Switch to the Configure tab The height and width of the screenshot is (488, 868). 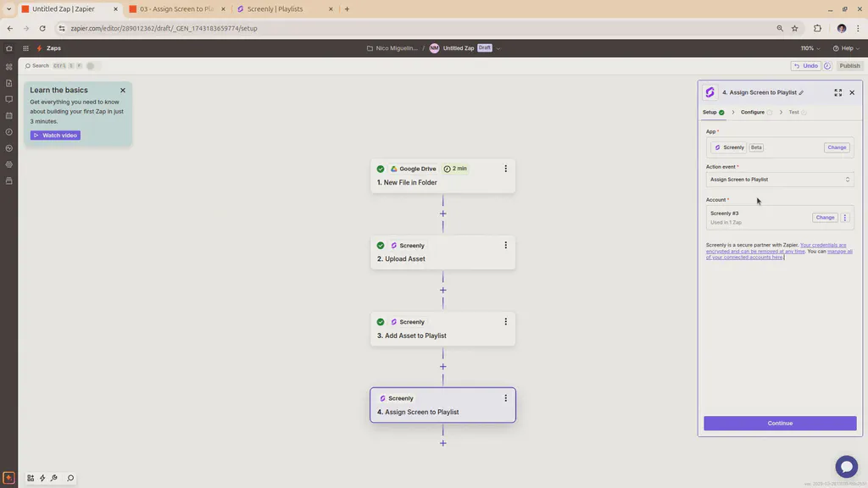pos(753,112)
